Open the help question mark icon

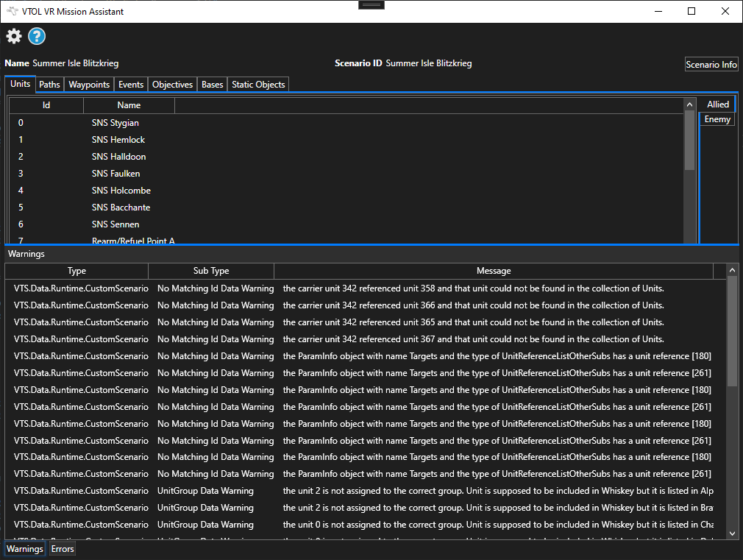(x=36, y=36)
